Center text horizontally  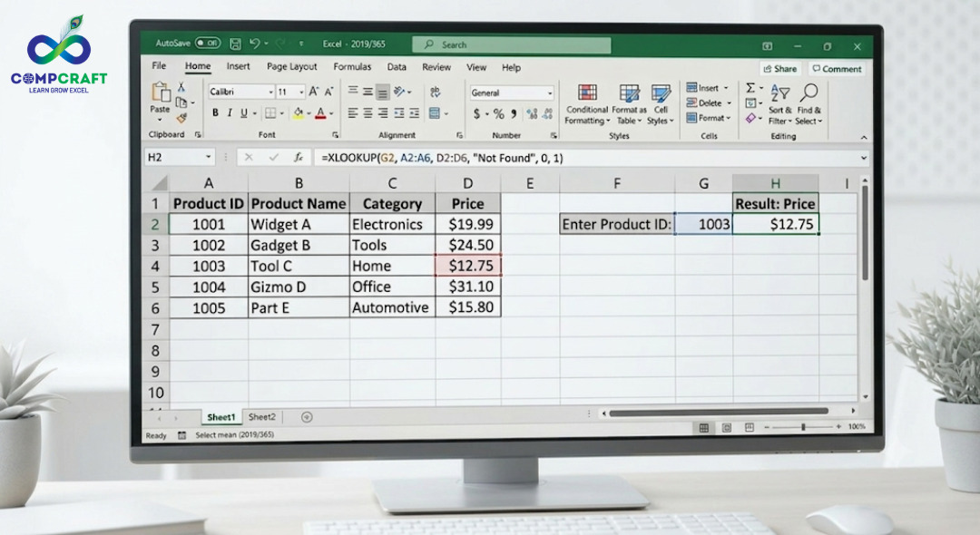[367, 113]
